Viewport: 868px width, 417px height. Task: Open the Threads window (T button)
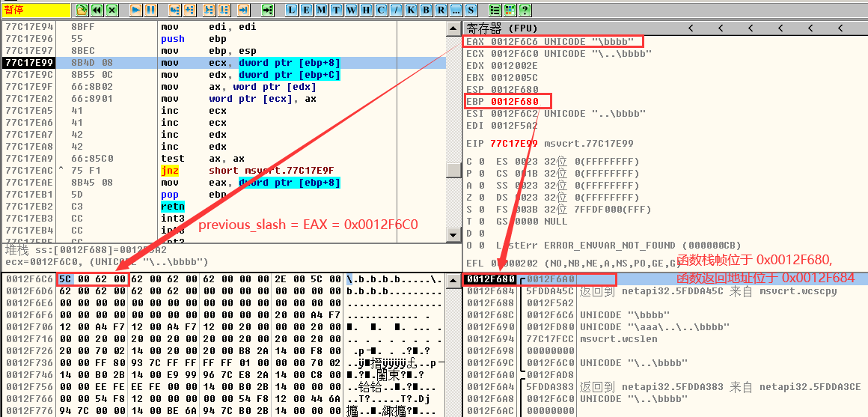pos(336,10)
